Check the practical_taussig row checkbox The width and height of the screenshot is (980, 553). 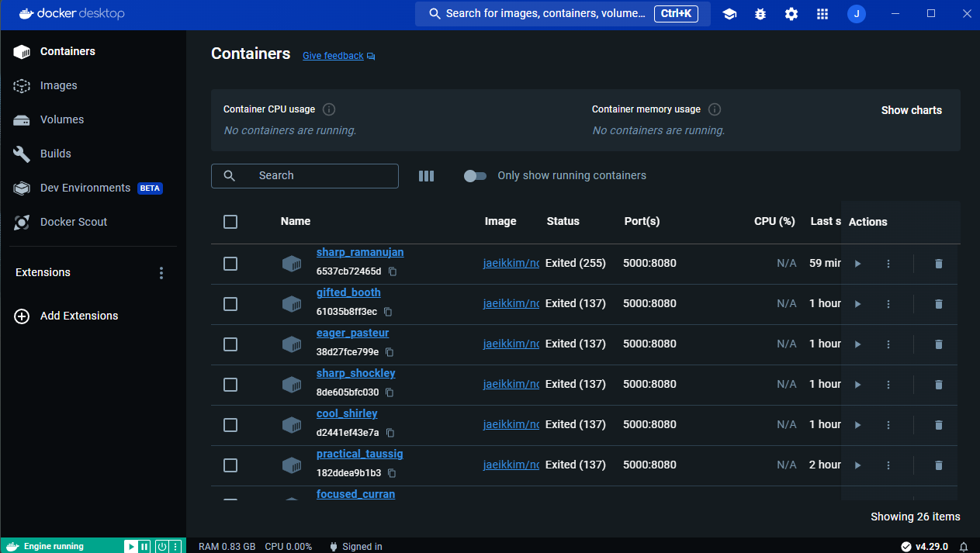tap(230, 465)
